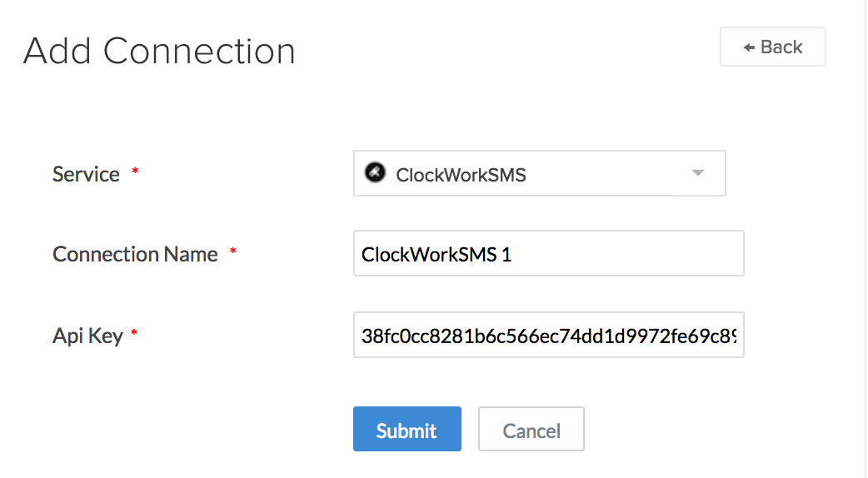Submit the connection form
Viewport: 868px width, 478px height.
pyautogui.click(x=407, y=429)
